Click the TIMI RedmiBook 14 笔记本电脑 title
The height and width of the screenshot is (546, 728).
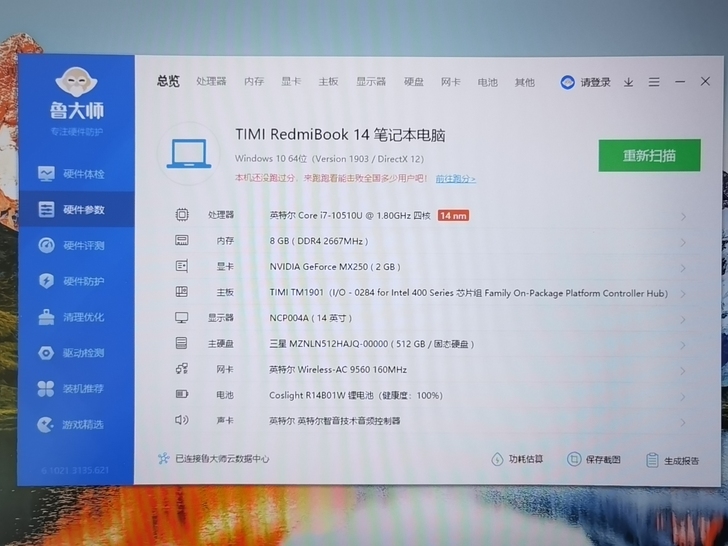(340, 135)
